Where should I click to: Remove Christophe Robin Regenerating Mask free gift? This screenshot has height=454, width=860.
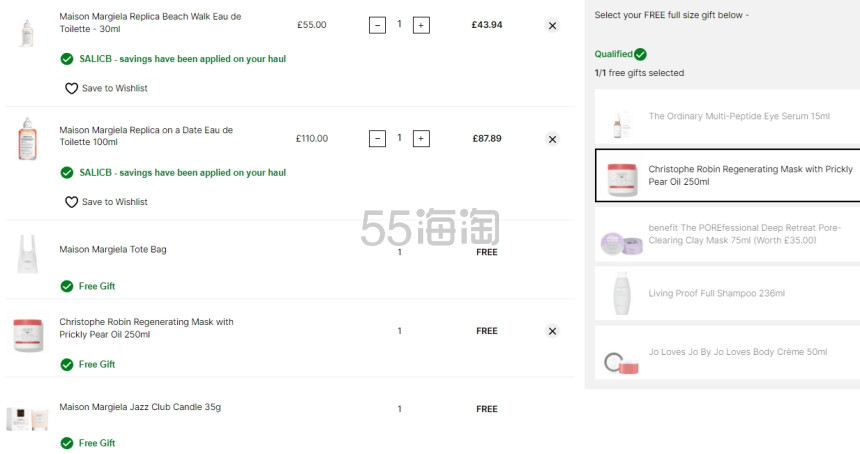[x=552, y=331]
